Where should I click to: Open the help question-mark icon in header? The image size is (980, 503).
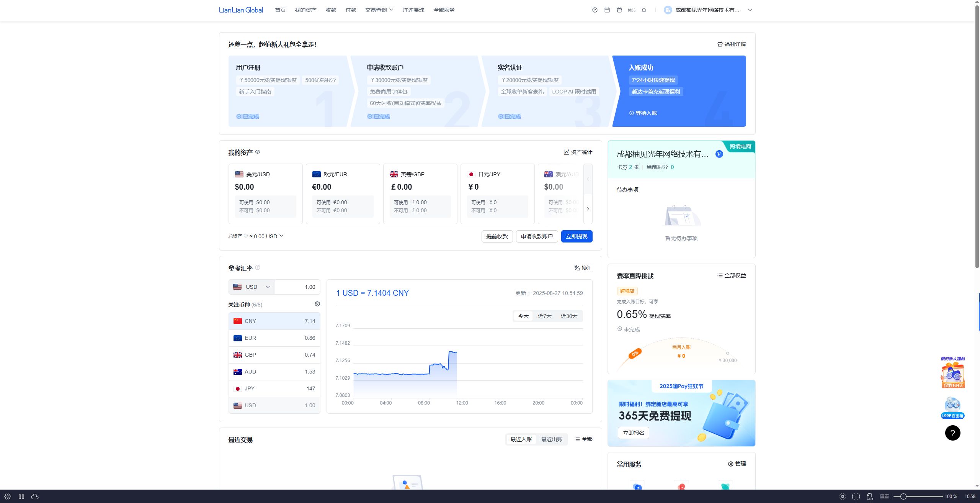[x=595, y=10]
